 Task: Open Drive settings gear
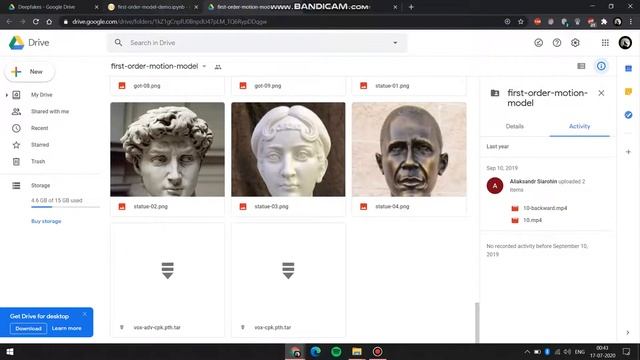[575, 43]
